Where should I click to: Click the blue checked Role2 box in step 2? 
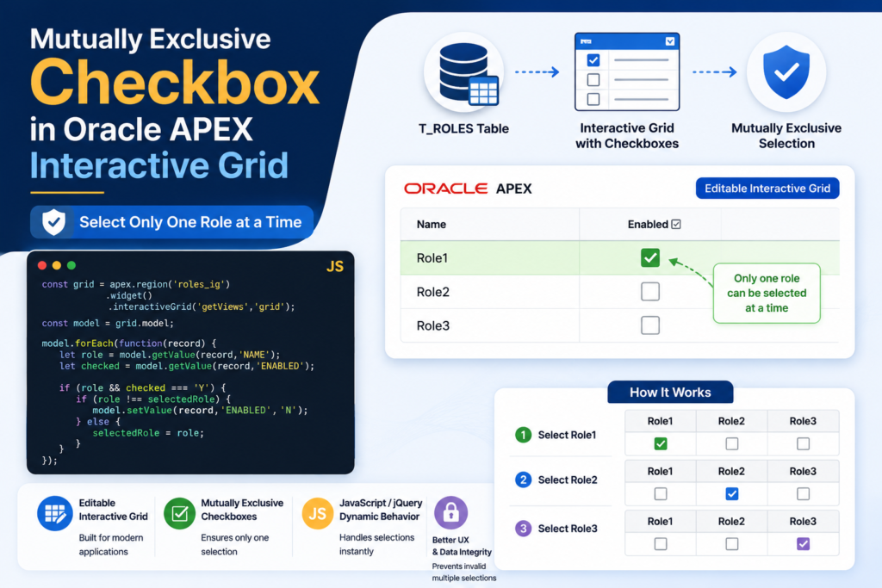click(732, 494)
